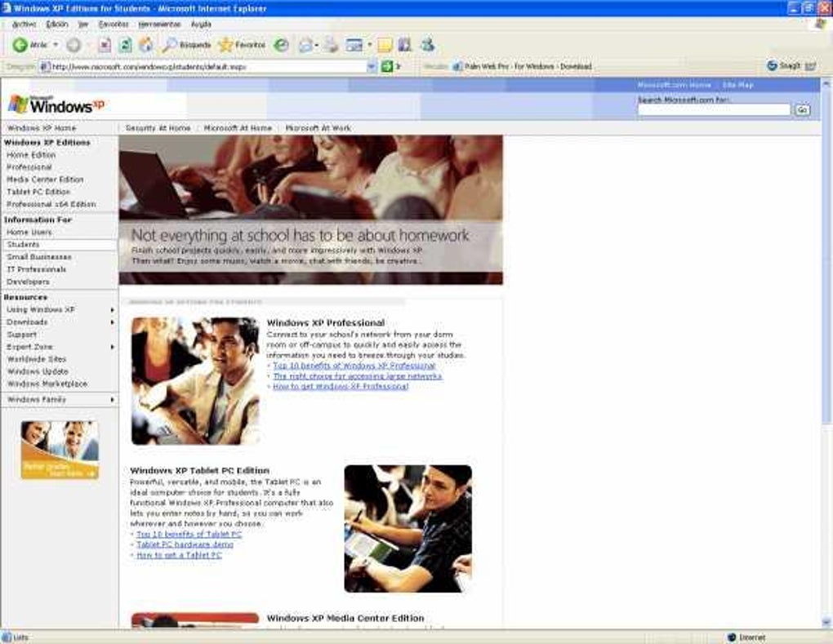Open the Ver menu
The height and width of the screenshot is (644, 833).
click(x=82, y=24)
